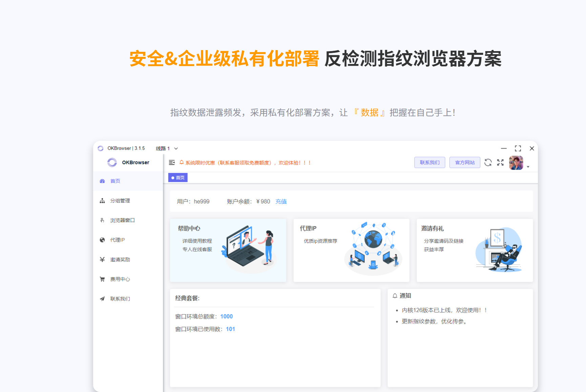Open the 首页 sidebar item
The image size is (586, 392).
coord(128,181)
